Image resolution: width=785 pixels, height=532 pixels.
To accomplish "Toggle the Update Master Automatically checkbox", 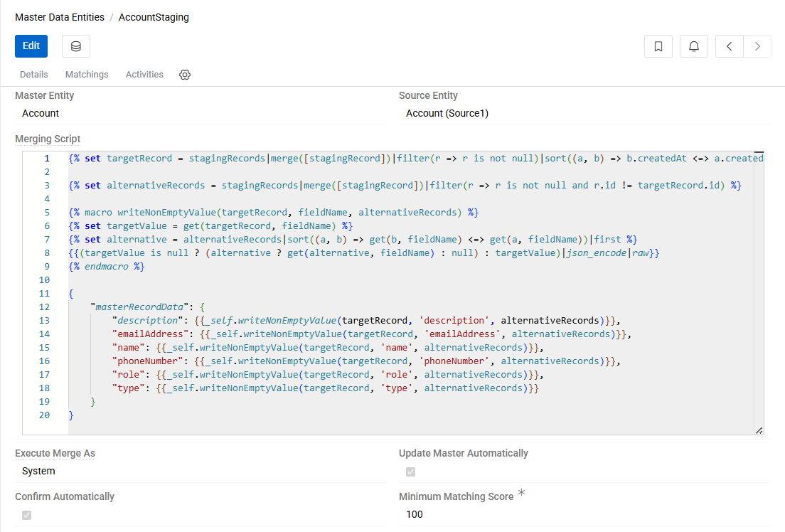I will pos(410,472).
